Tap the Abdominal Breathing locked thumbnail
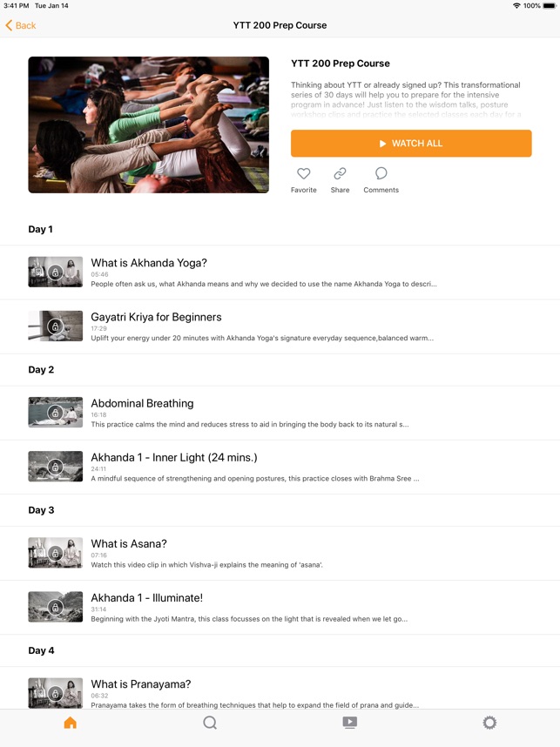The height and width of the screenshot is (747, 560). [x=55, y=413]
